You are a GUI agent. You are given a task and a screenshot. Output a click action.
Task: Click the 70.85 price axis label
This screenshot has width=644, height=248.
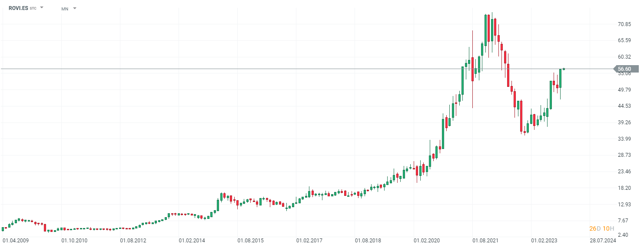624,24
